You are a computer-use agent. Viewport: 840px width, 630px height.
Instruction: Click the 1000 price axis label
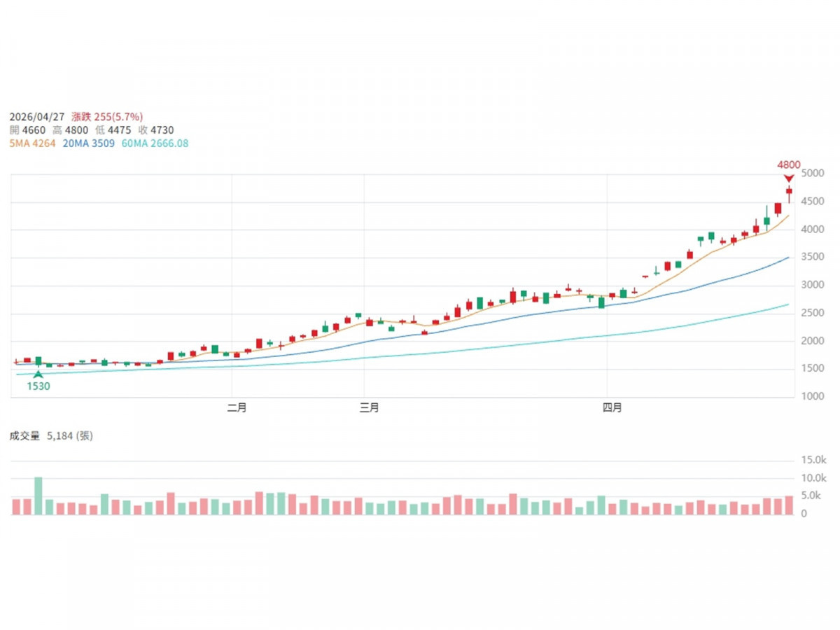pos(813,396)
